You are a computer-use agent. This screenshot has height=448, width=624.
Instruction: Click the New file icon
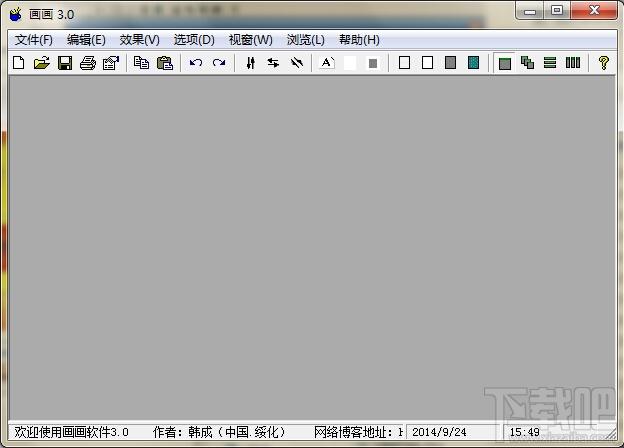(x=19, y=63)
